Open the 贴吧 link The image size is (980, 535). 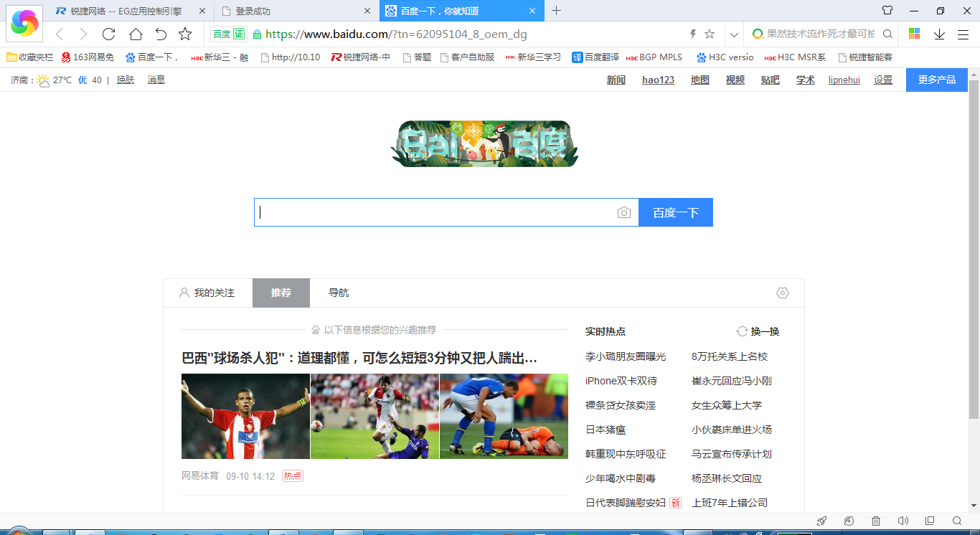pos(771,80)
